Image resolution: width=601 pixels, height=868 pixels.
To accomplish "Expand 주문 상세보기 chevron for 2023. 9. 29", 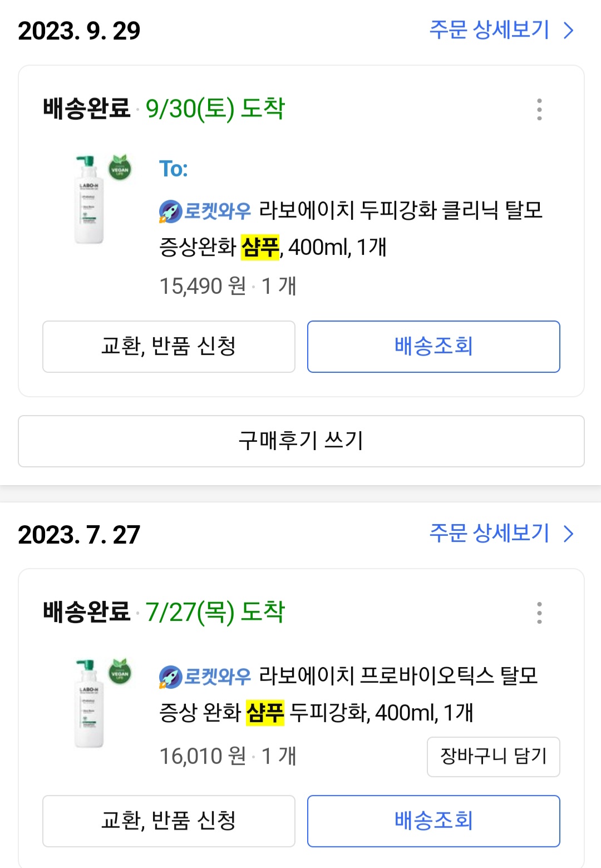I will pyautogui.click(x=568, y=31).
